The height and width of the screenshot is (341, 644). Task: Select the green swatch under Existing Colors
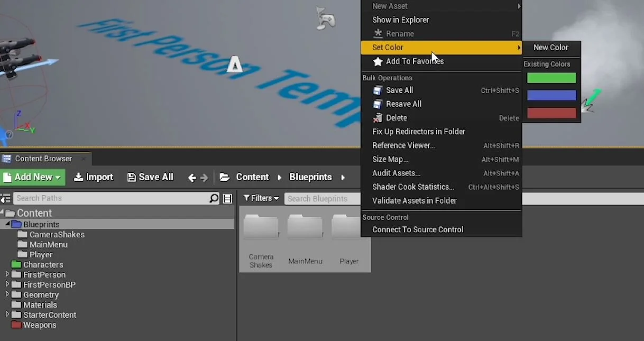551,77
